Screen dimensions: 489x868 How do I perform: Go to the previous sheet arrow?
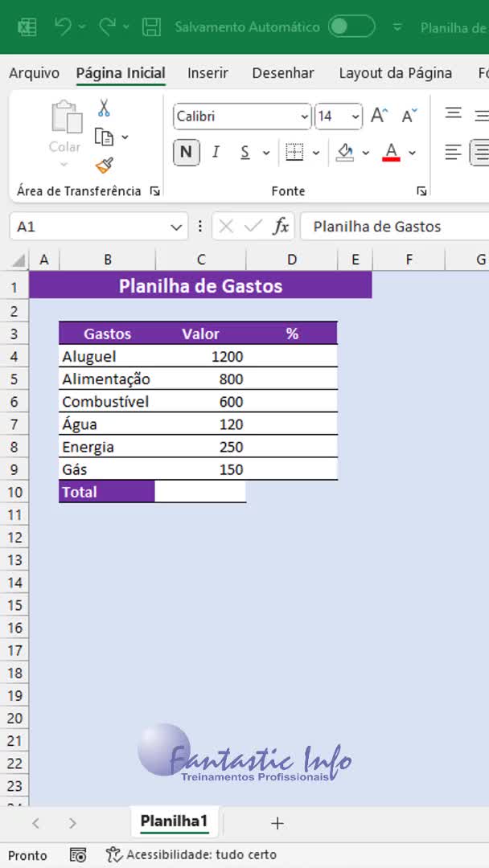click(36, 824)
